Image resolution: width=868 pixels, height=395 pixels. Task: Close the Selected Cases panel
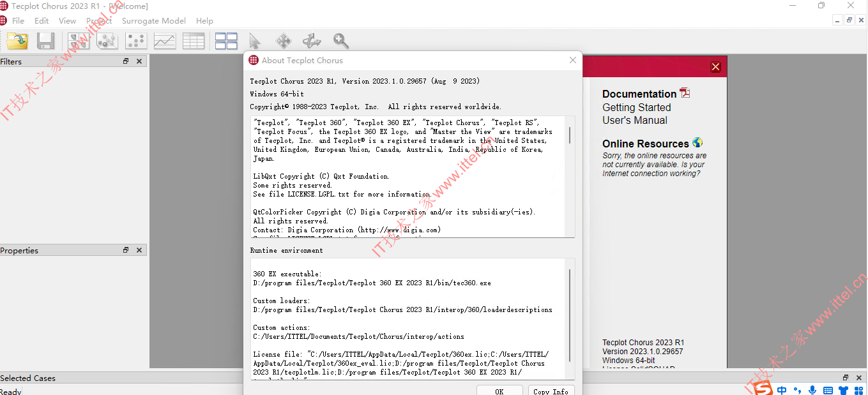point(859,378)
